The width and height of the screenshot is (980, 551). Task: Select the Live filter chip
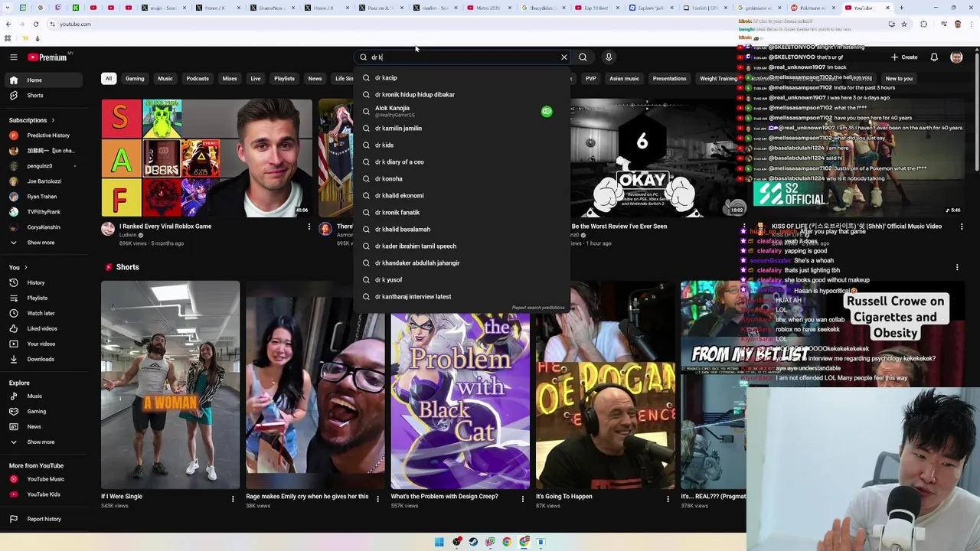[x=256, y=79]
